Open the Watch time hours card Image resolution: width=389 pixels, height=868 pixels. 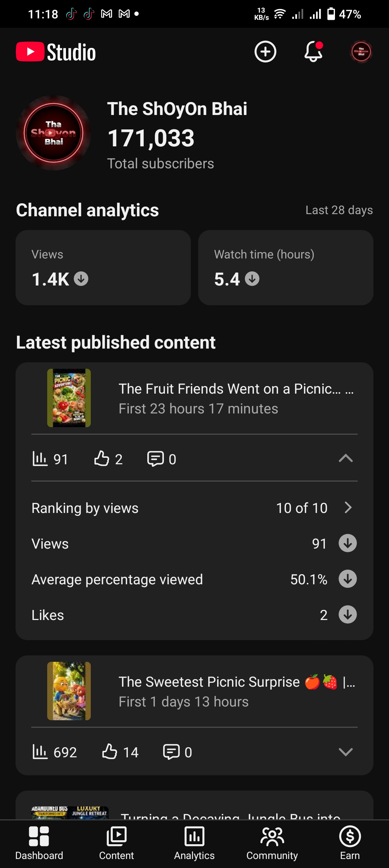click(x=286, y=268)
